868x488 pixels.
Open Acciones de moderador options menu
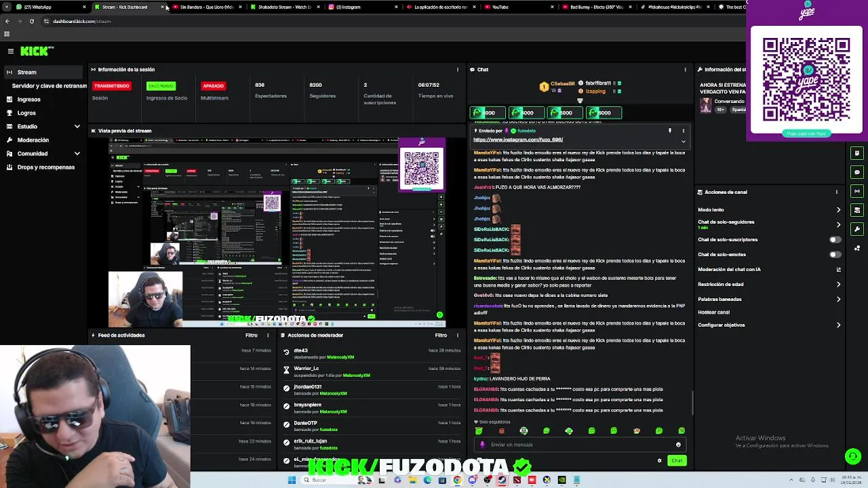458,335
